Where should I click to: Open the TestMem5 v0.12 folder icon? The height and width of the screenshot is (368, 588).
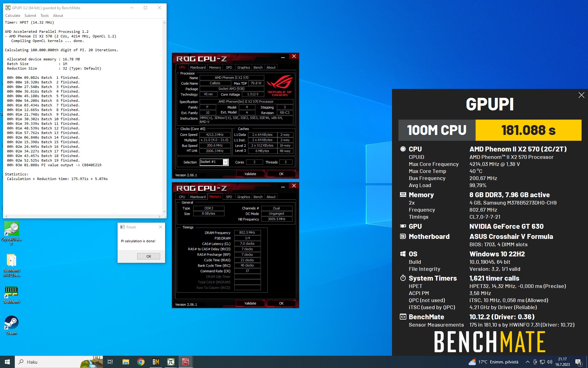[12, 265]
